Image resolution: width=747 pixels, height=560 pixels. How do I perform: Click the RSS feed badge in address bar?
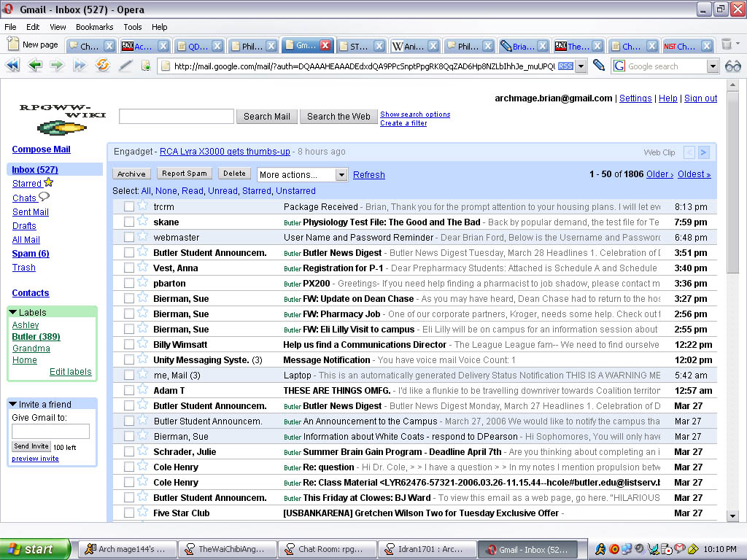click(x=565, y=66)
